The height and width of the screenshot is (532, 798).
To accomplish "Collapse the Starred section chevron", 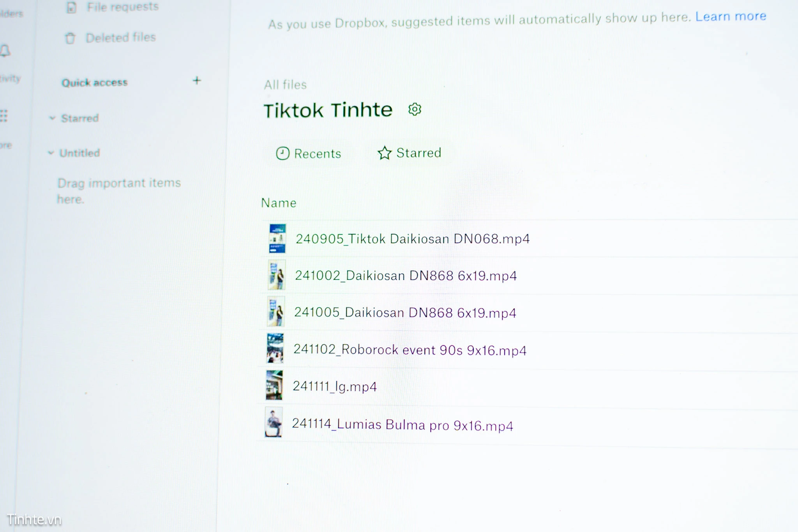I will point(52,118).
